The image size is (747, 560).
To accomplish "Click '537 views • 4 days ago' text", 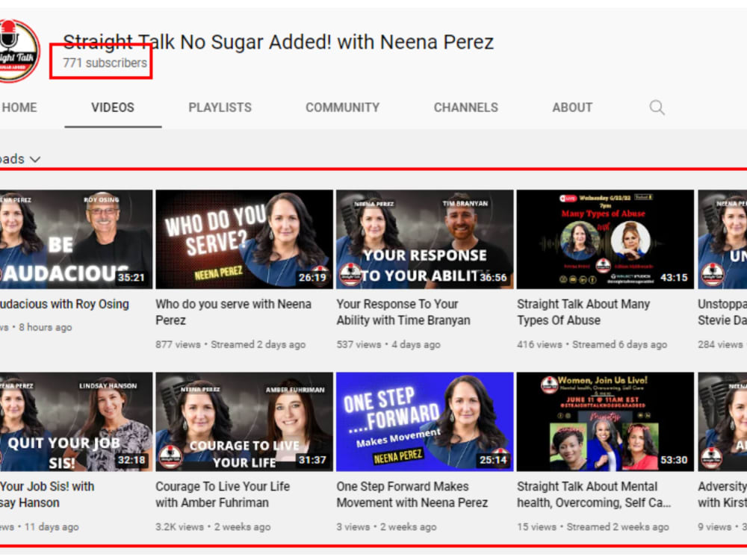I will coord(388,344).
